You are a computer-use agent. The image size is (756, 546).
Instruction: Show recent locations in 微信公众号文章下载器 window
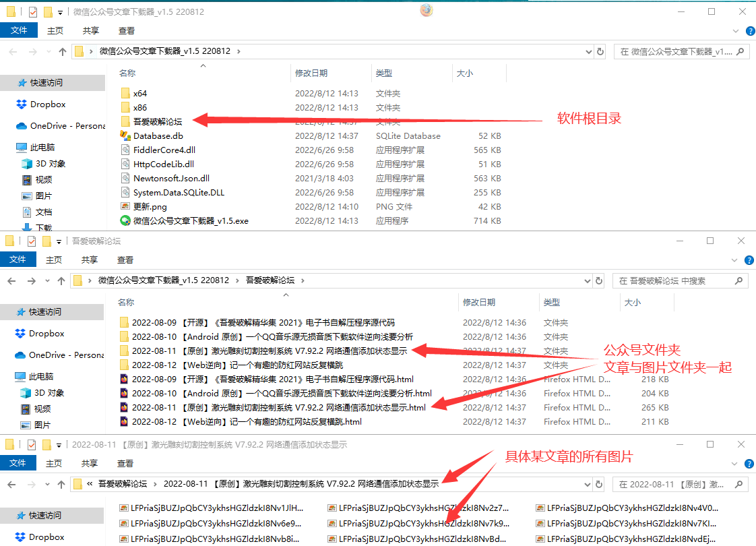click(49, 52)
